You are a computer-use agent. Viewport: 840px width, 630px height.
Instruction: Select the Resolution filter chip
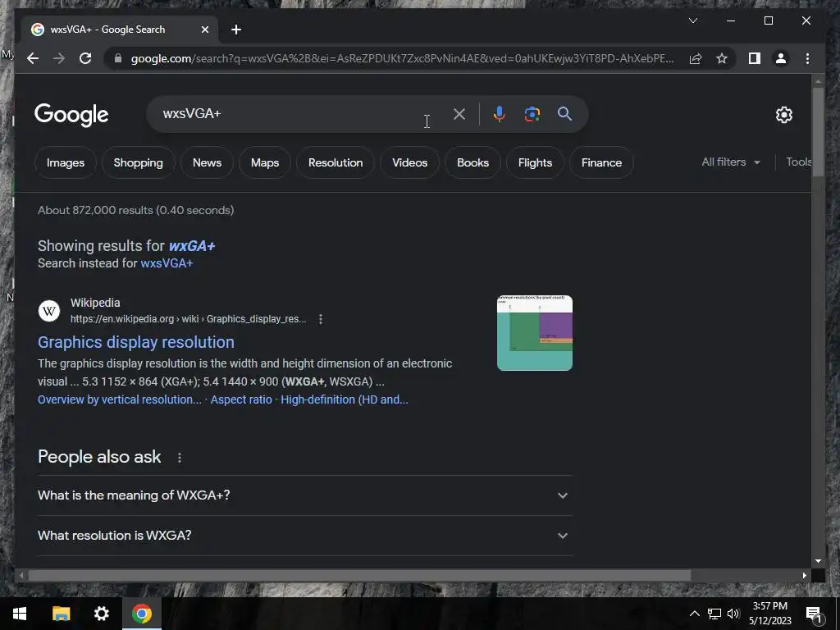[336, 162]
